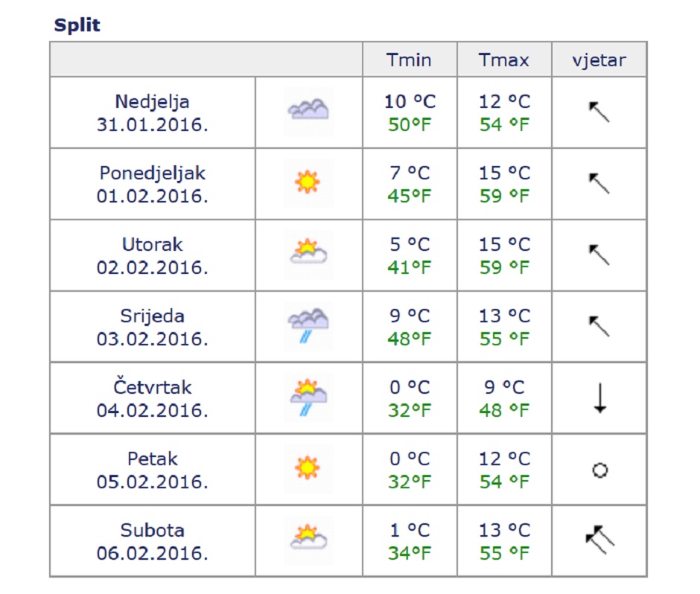Click the sun-and-rain icon for Četvrtak
Image resolution: width=700 pixels, height=594 pixels.
point(308,397)
